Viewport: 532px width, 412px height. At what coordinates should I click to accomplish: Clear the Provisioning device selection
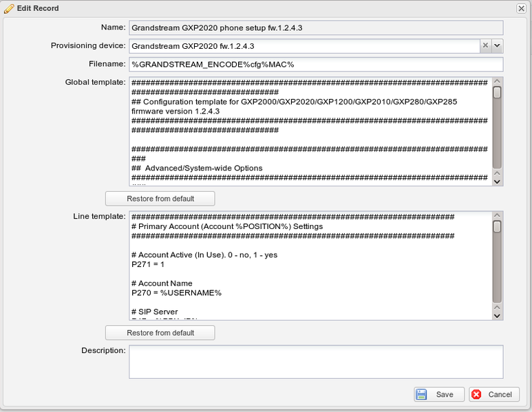pos(485,45)
